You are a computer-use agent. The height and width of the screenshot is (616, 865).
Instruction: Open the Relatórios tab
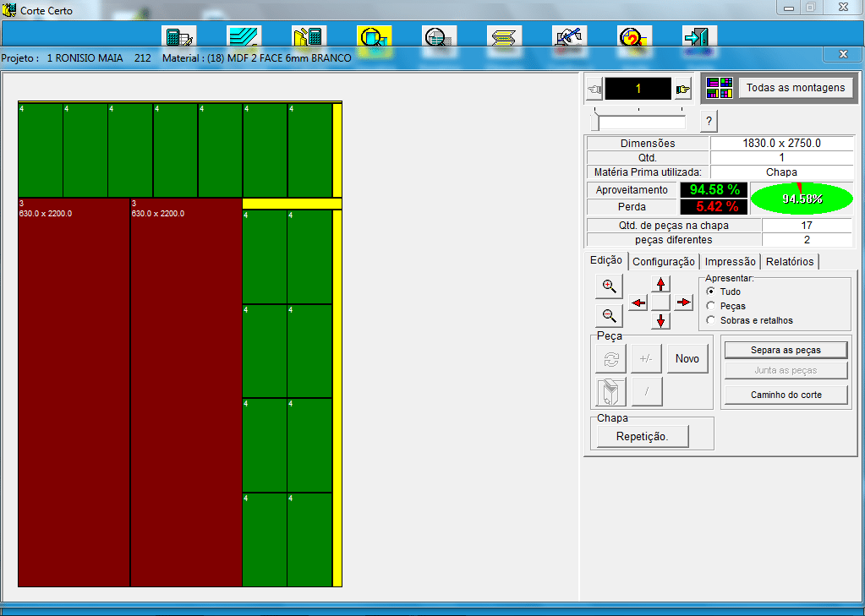coord(790,262)
